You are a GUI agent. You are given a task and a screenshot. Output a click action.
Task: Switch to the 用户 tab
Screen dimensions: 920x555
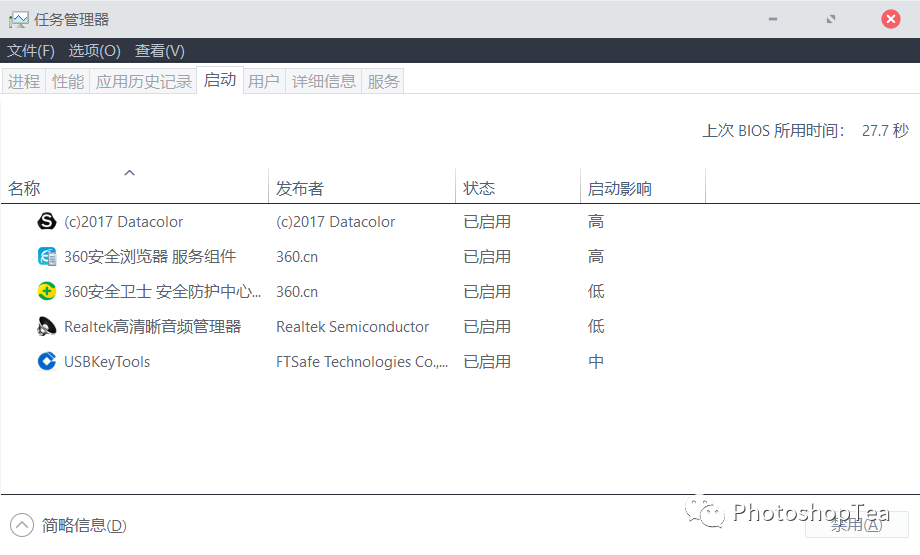(x=263, y=81)
